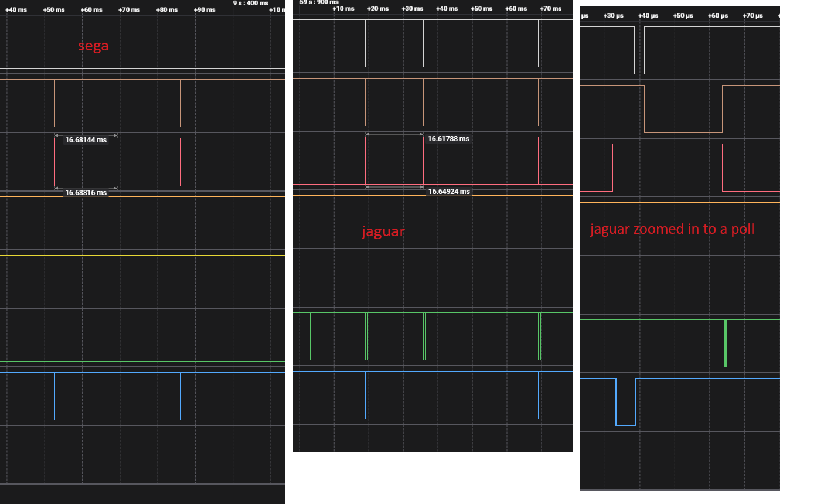Click the 16.64924 ms measurement label
Image resolution: width=824 pixels, height=504 pixels.
point(449,192)
